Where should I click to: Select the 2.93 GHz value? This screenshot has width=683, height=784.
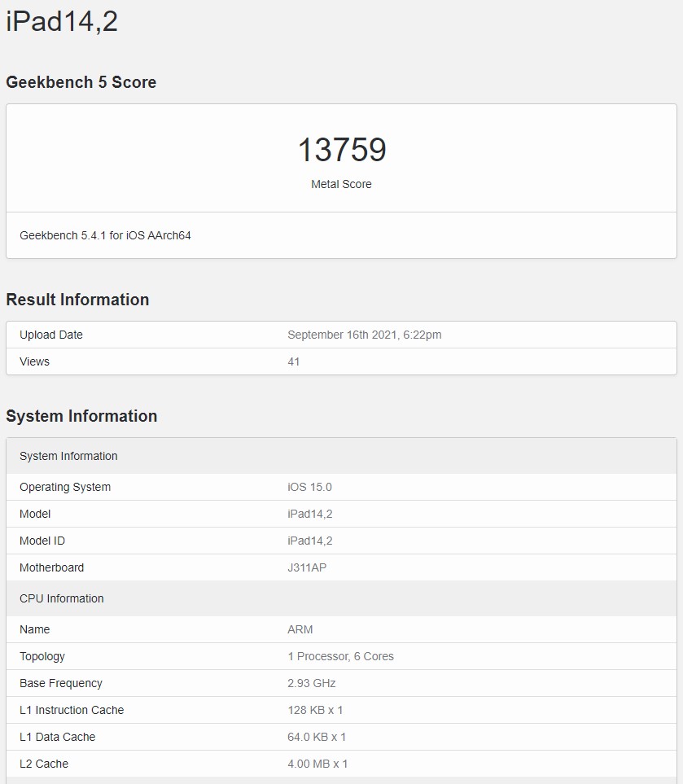click(x=312, y=683)
